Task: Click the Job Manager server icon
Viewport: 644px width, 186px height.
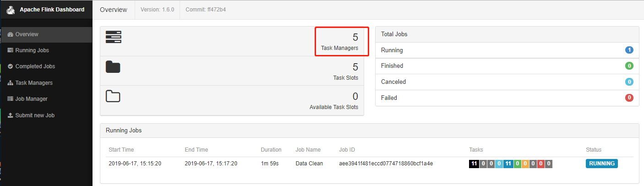Action: click(x=11, y=99)
